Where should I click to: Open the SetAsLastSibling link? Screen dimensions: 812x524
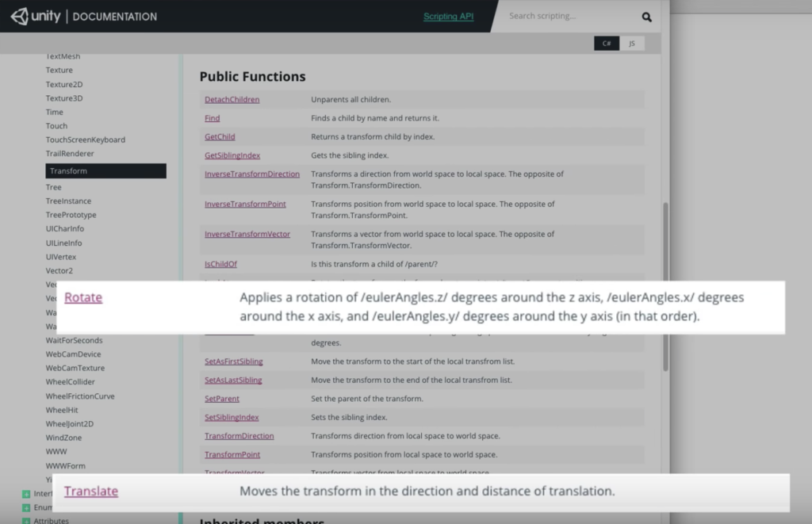point(233,380)
